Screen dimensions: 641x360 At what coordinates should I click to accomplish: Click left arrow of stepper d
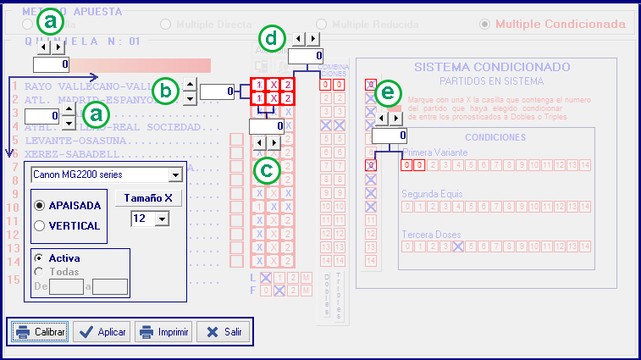[299, 39]
